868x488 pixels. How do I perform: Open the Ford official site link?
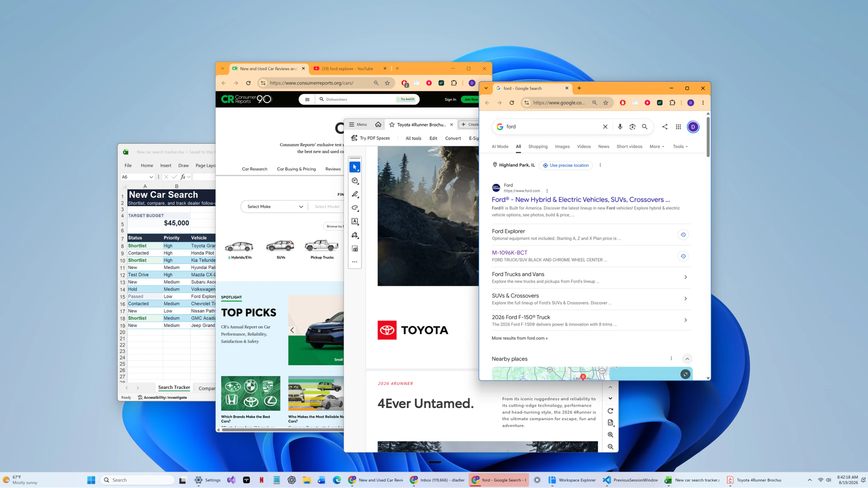[580, 200]
